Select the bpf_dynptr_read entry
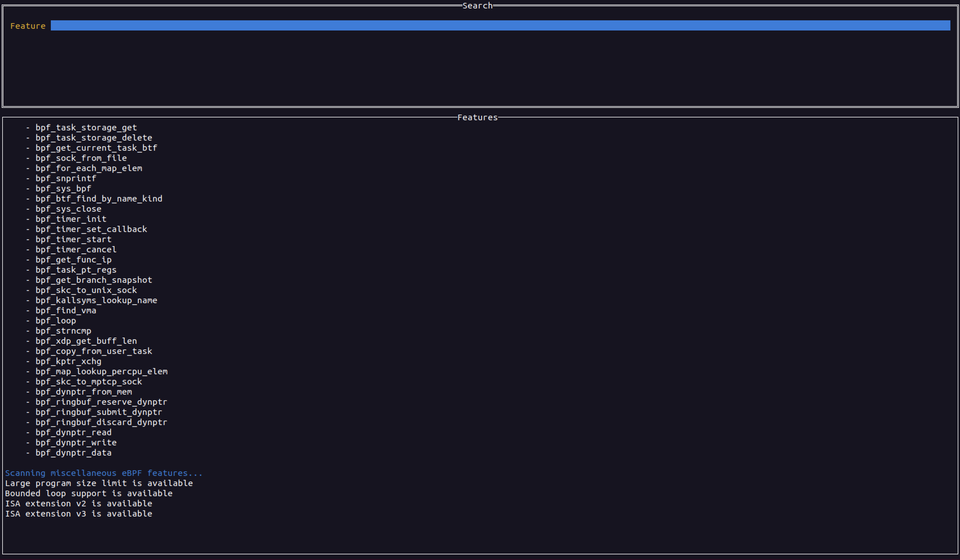Screen dimensions: 960x560 coord(73,432)
